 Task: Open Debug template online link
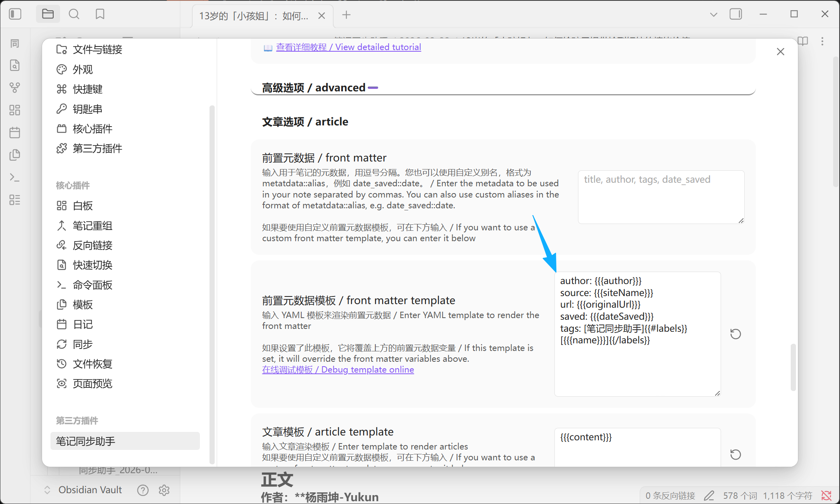click(338, 369)
